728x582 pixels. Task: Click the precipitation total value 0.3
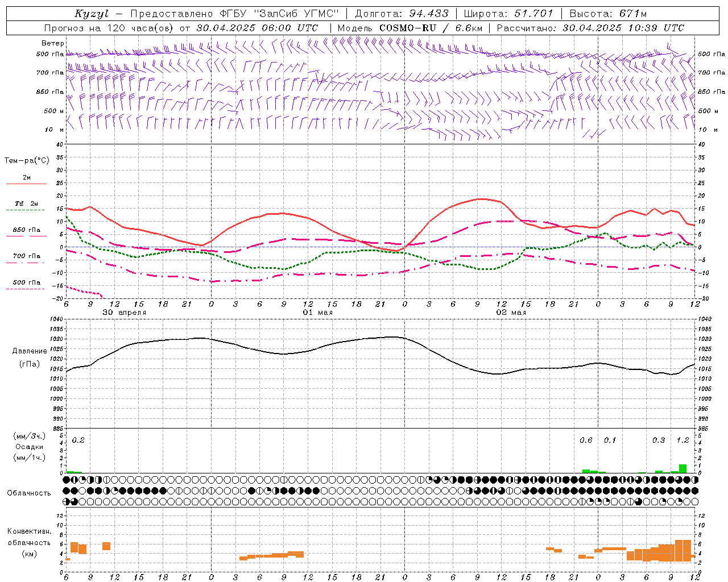tap(659, 440)
